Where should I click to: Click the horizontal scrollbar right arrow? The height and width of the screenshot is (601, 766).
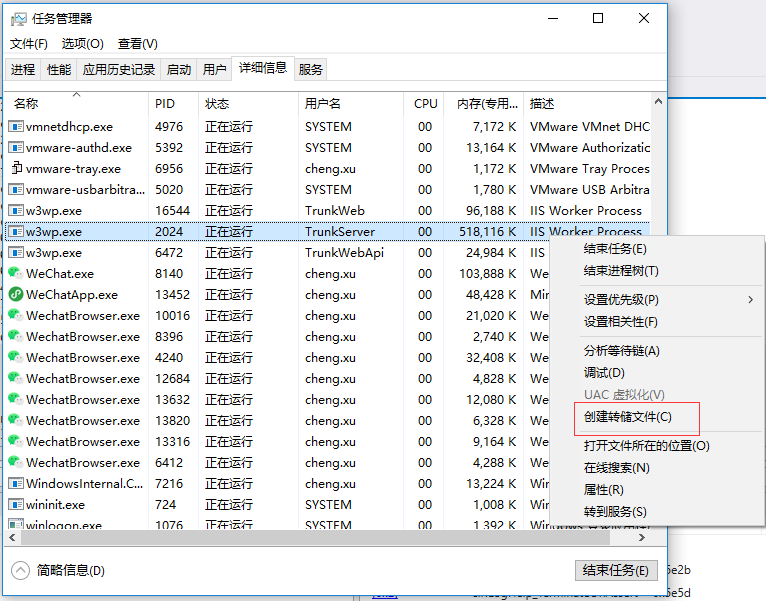point(642,537)
